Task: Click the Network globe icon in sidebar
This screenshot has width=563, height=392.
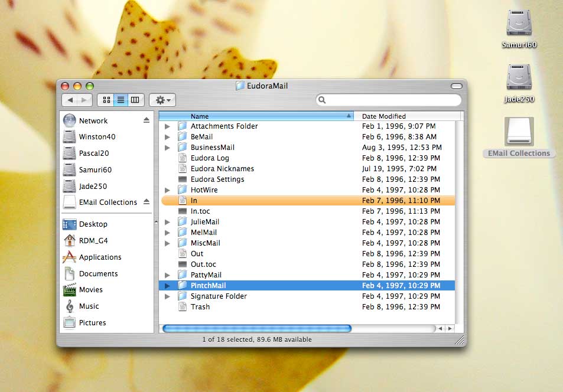Action: [69, 120]
